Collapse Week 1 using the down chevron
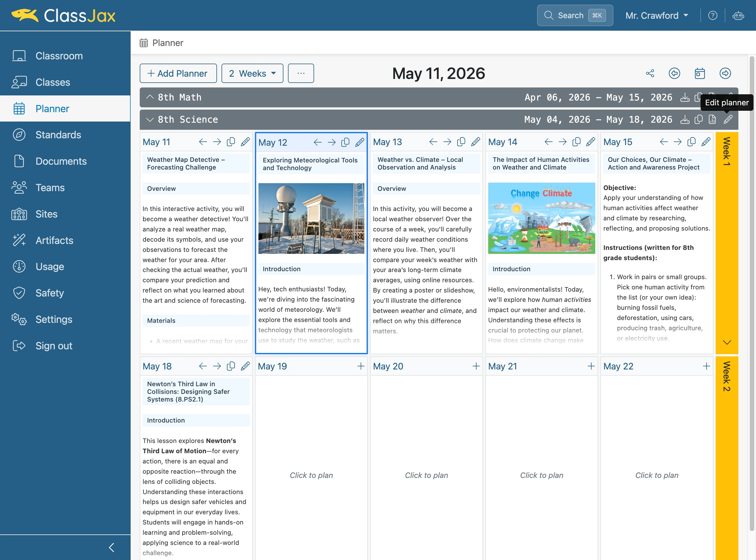 [726, 342]
